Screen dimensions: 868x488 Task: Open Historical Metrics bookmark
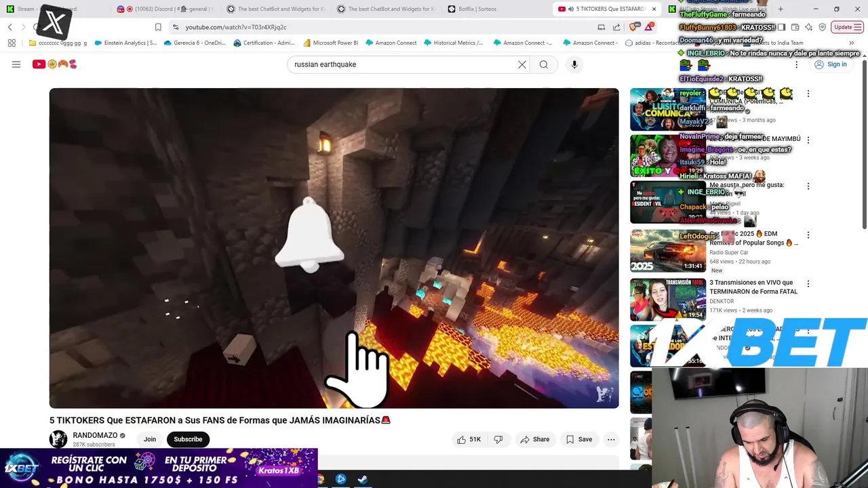(453, 43)
